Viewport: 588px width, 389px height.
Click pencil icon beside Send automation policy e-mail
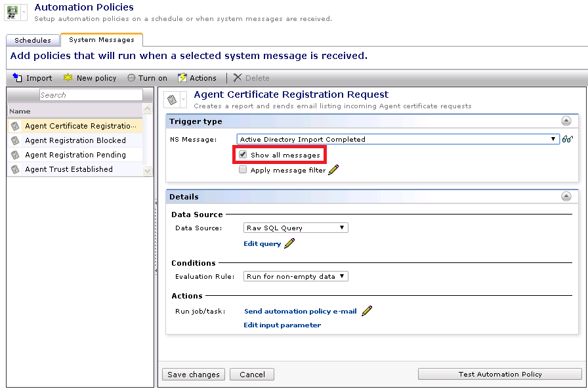367,311
